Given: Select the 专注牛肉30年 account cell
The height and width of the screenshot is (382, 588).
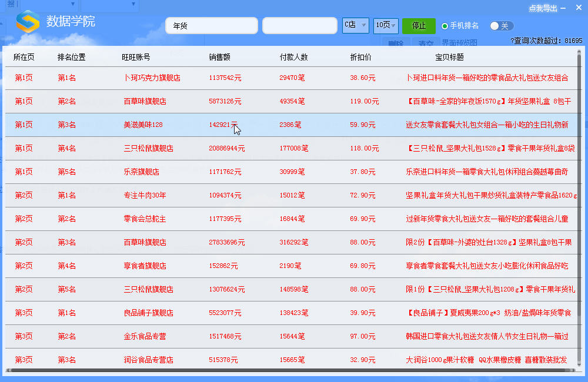Looking at the screenshot, I should click(145, 195).
